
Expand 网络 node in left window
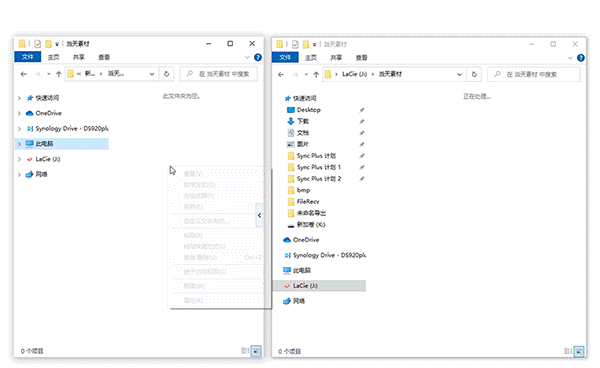click(x=19, y=174)
